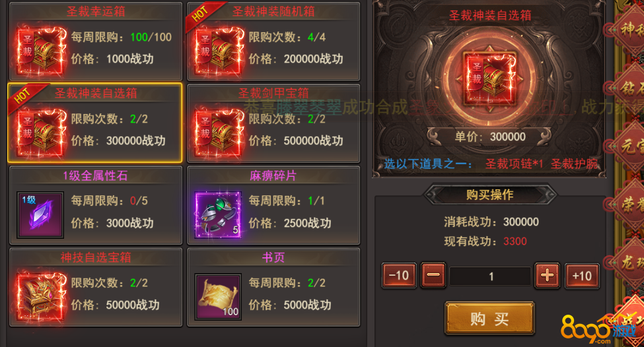Image resolution: width=644 pixels, height=347 pixels.
Task: Select the 圣裁幸运箱 chest icon
Action: point(41,51)
